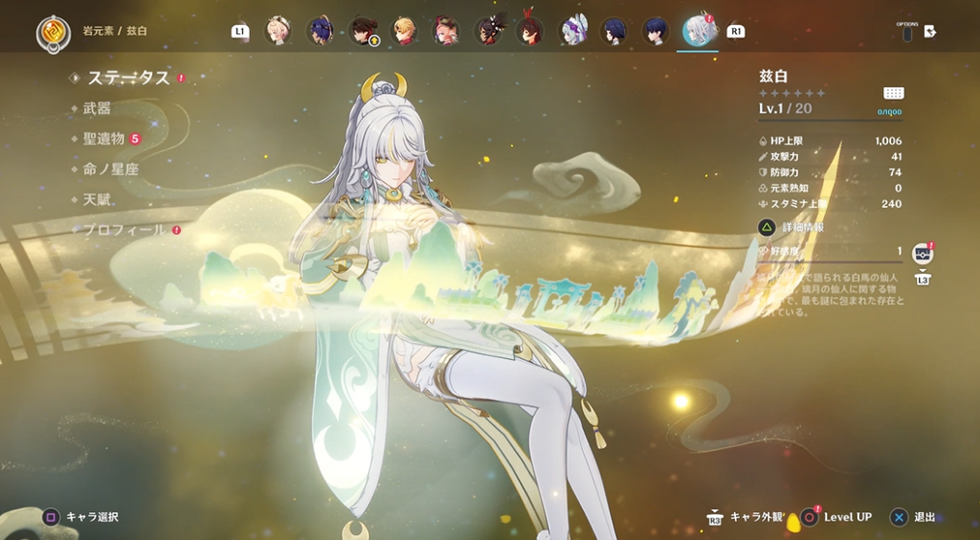Click the 好感度 friendship level bar
This screenshot has width=980, height=540.
[830, 251]
